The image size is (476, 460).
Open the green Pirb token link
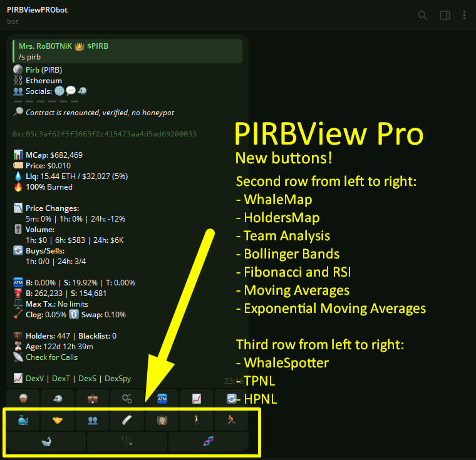[33, 70]
